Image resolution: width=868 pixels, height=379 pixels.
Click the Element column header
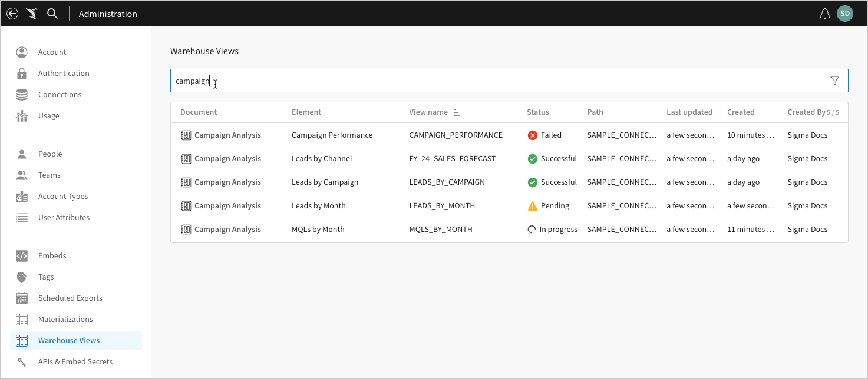306,112
